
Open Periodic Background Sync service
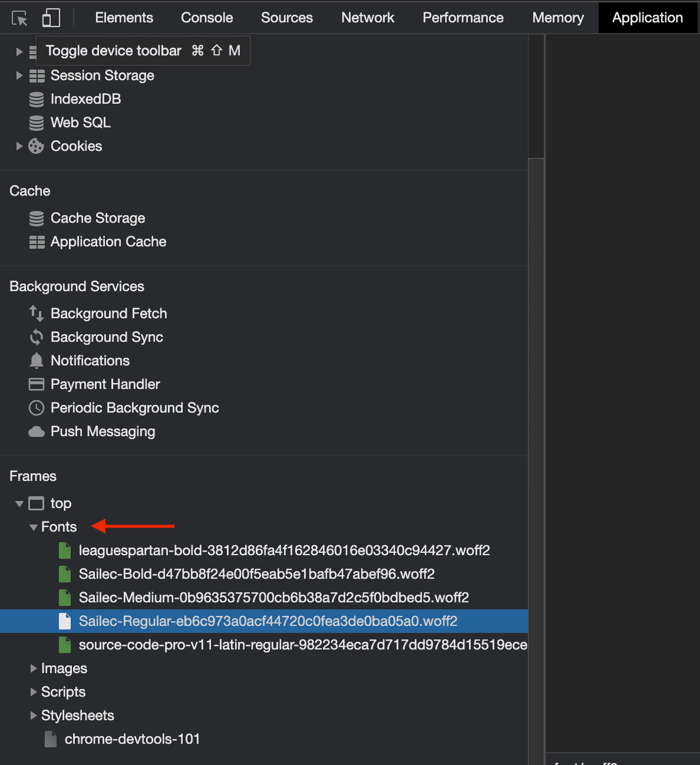[135, 408]
